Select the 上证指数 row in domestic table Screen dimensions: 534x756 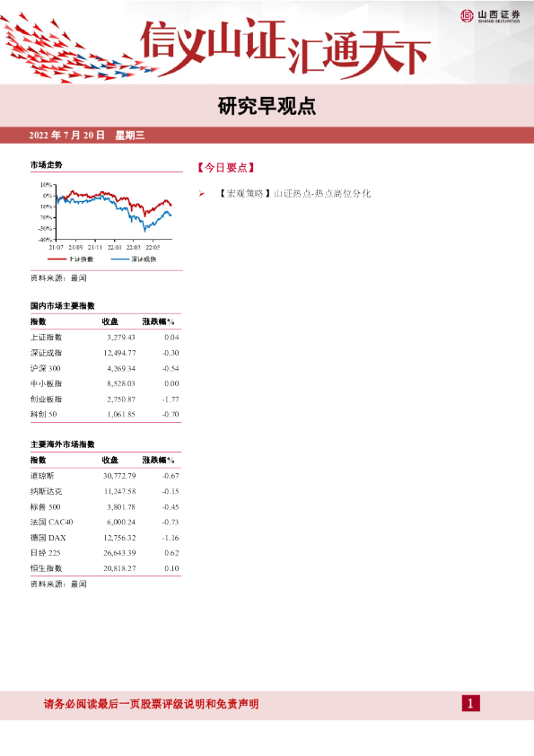pos(105,338)
